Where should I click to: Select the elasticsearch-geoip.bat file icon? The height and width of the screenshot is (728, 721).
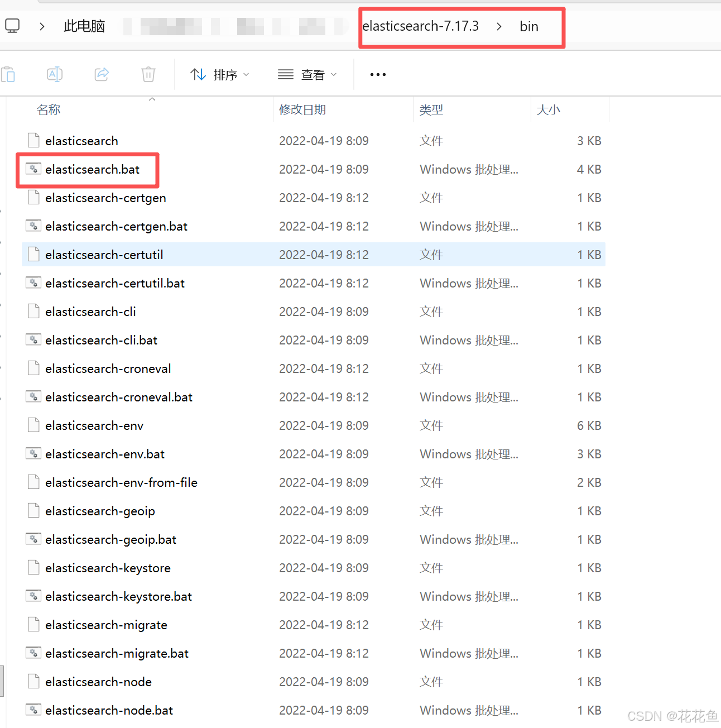[33, 539]
